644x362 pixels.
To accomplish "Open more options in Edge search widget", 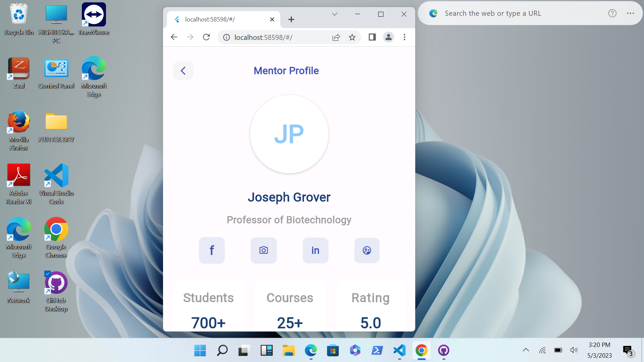I will (631, 13).
